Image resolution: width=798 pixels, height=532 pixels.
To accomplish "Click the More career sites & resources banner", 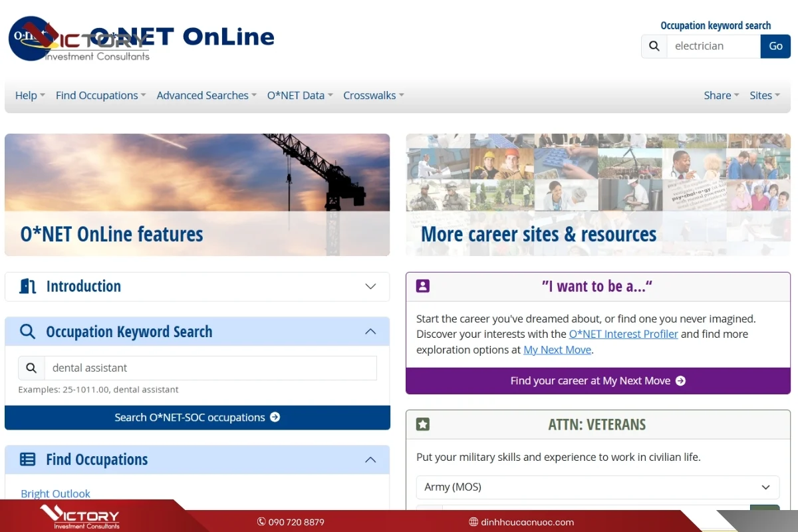I will point(598,195).
